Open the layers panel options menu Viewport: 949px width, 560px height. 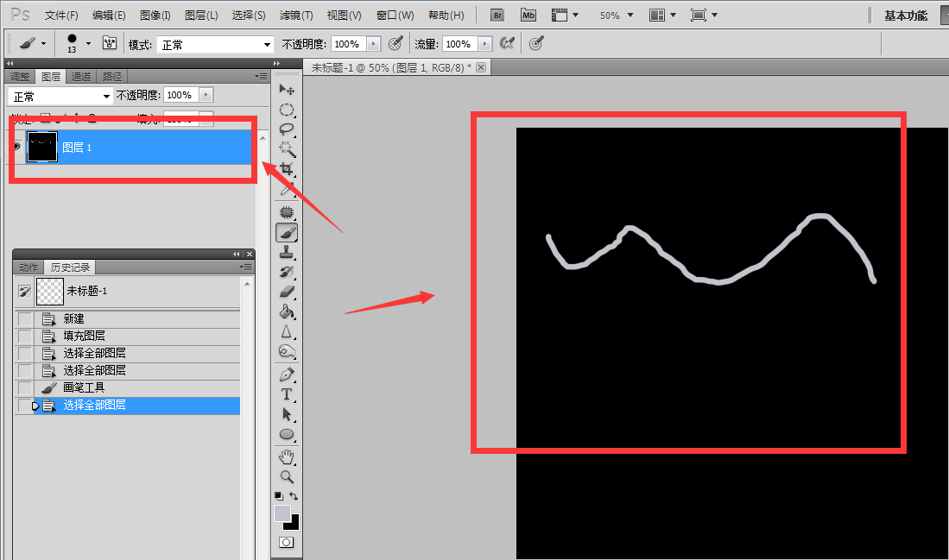tap(261, 76)
